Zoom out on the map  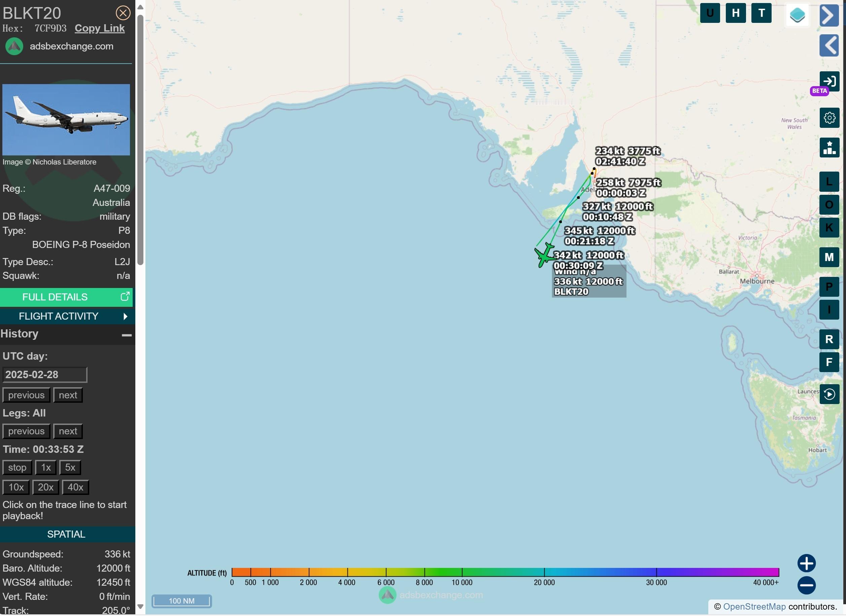click(x=806, y=585)
